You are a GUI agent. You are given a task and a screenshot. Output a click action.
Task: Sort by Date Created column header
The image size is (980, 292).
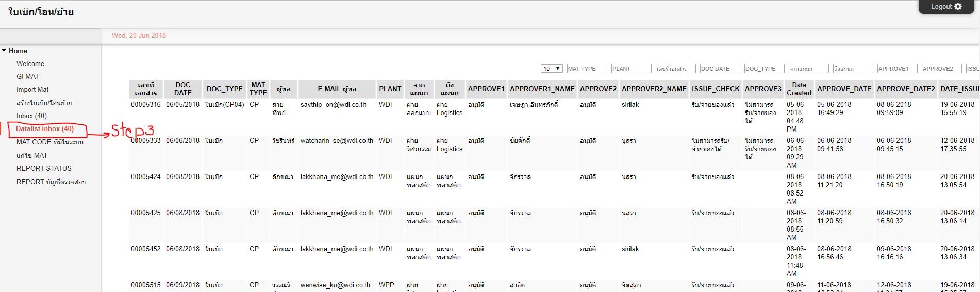[799, 89]
